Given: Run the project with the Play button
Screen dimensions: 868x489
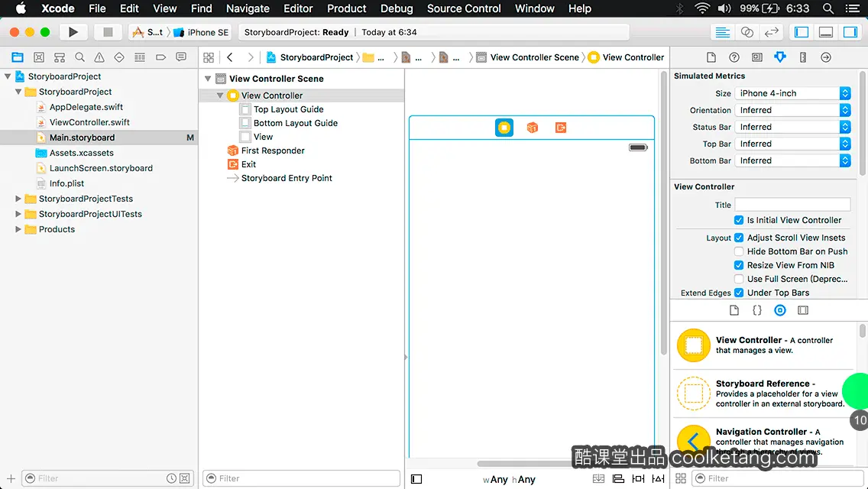Looking at the screenshot, I should click(73, 32).
